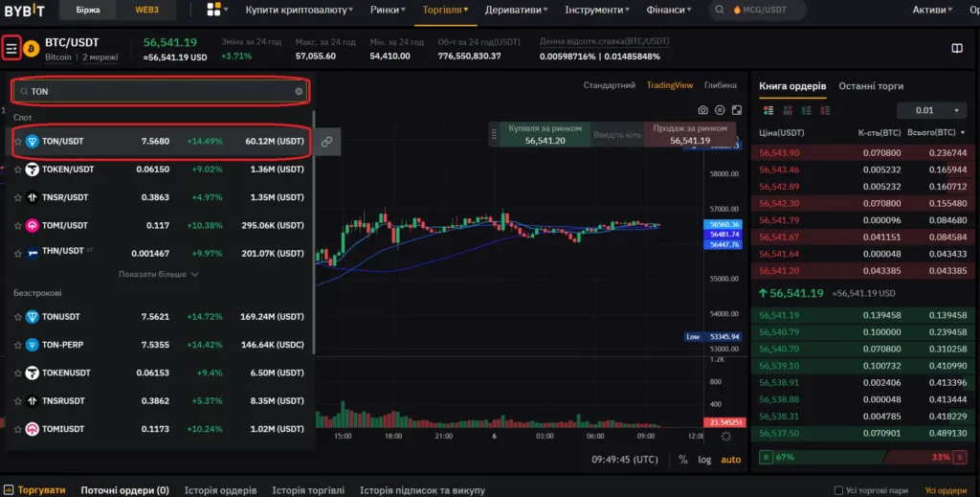Click the 'Торгувати' button
Screen dimensions: 980x497
(x=35, y=490)
